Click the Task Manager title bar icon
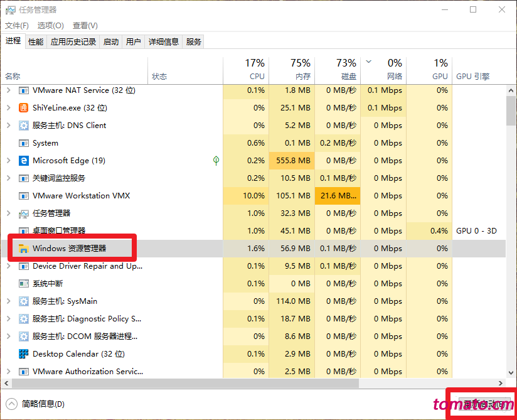The height and width of the screenshot is (420, 517). (10, 10)
